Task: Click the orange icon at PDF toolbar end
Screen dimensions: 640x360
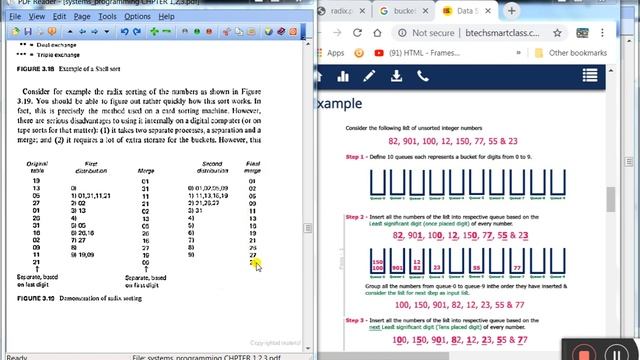Action: click(293, 31)
